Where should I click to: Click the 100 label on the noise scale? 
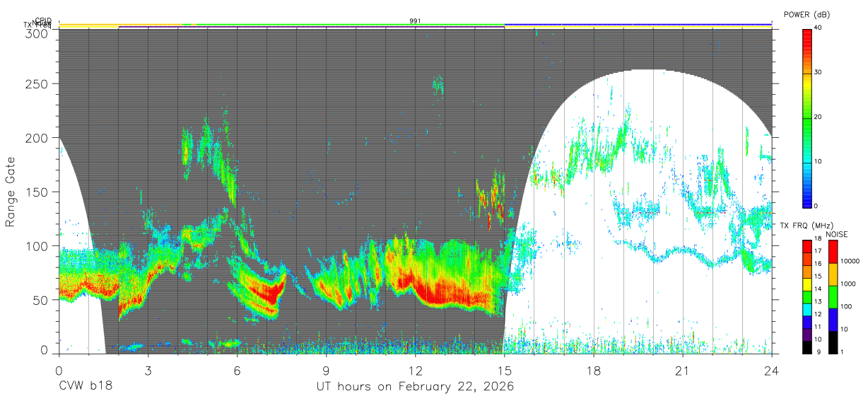(847, 306)
